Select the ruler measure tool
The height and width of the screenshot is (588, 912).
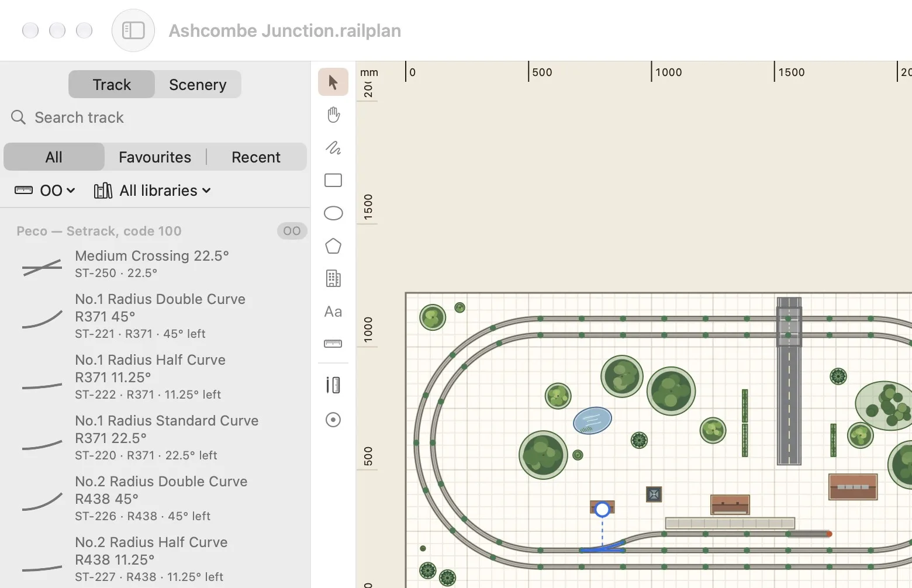point(333,344)
